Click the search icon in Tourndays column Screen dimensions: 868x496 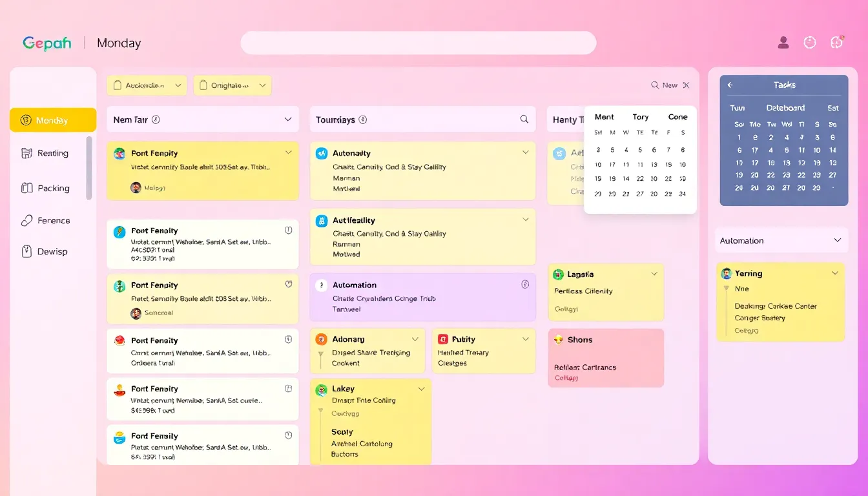[524, 119]
